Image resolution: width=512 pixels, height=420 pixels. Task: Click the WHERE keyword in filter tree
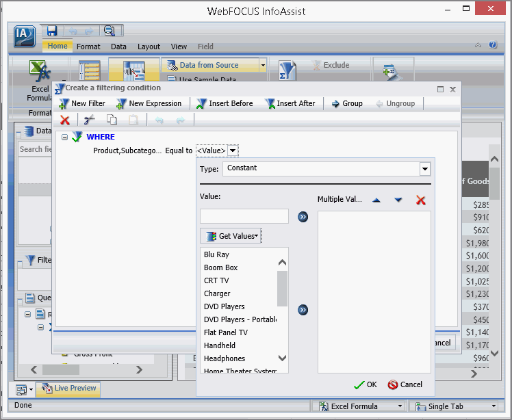(x=101, y=137)
